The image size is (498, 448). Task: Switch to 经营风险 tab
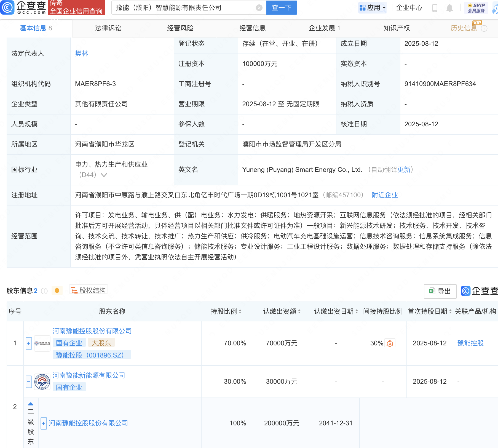pos(180,28)
